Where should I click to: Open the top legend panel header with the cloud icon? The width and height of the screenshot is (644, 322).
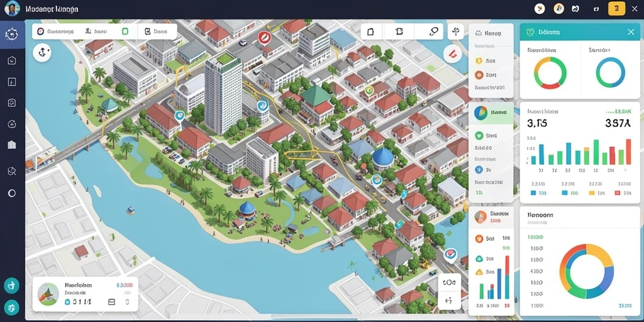(x=491, y=34)
